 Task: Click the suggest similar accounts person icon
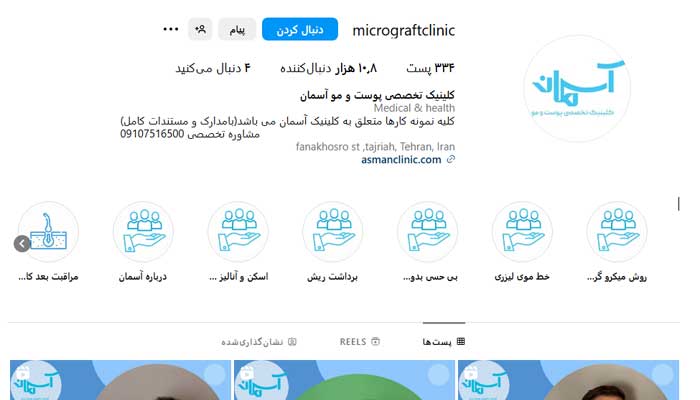[x=200, y=29]
